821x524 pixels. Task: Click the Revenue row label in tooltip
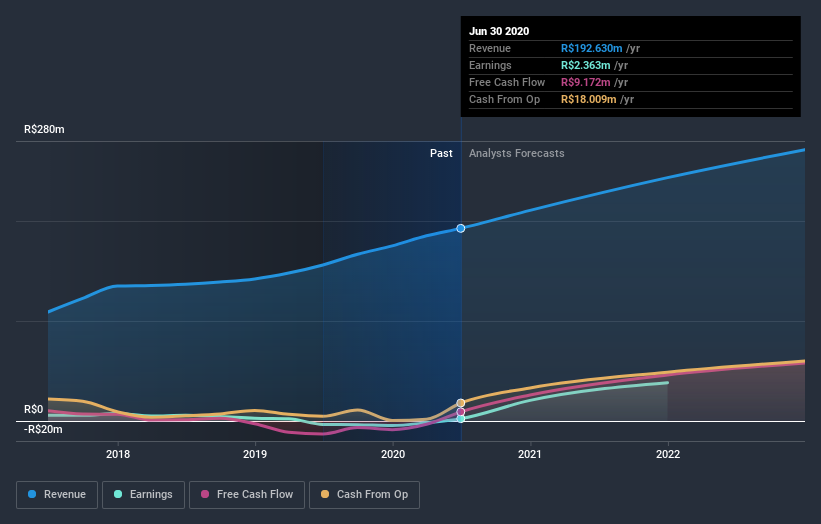tap(490, 48)
